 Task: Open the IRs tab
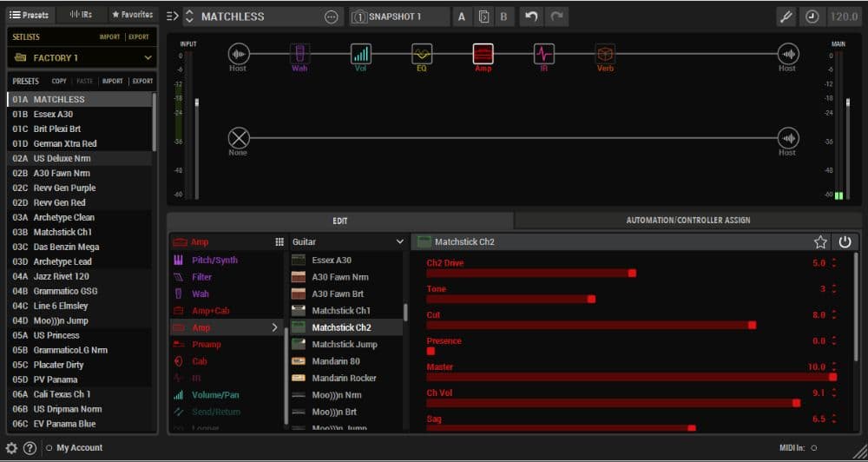(81, 15)
